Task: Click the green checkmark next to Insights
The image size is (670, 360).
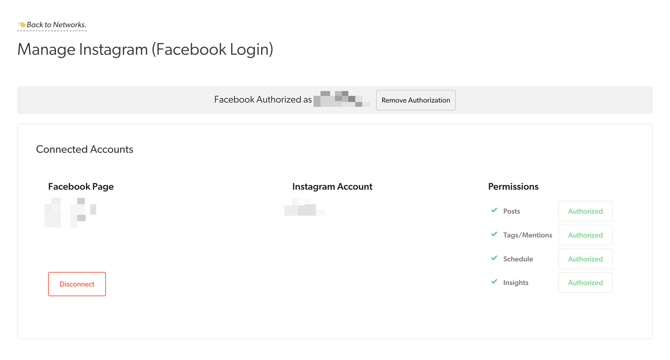Action: pyautogui.click(x=494, y=281)
